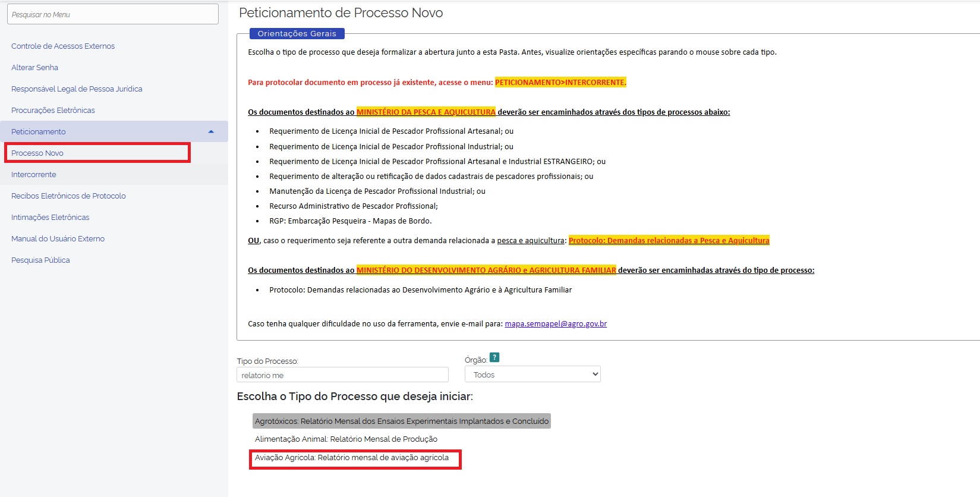Click Manutenção da Licença de Pescador Profissional Industrial
This screenshot has height=497, width=980.
pyautogui.click(x=377, y=191)
